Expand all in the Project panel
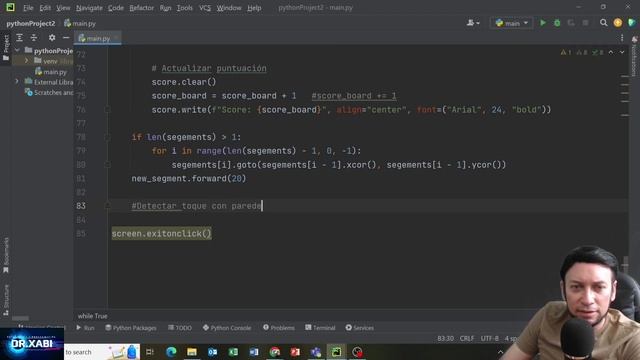The height and width of the screenshot is (360, 640). 19,38
